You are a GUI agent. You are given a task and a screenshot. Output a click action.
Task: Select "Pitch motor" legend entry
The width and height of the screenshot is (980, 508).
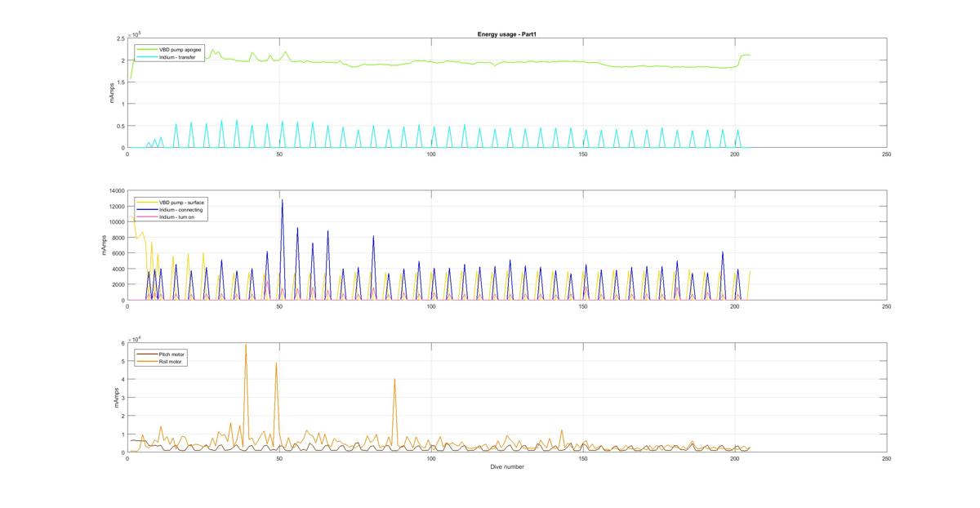[x=162, y=354]
